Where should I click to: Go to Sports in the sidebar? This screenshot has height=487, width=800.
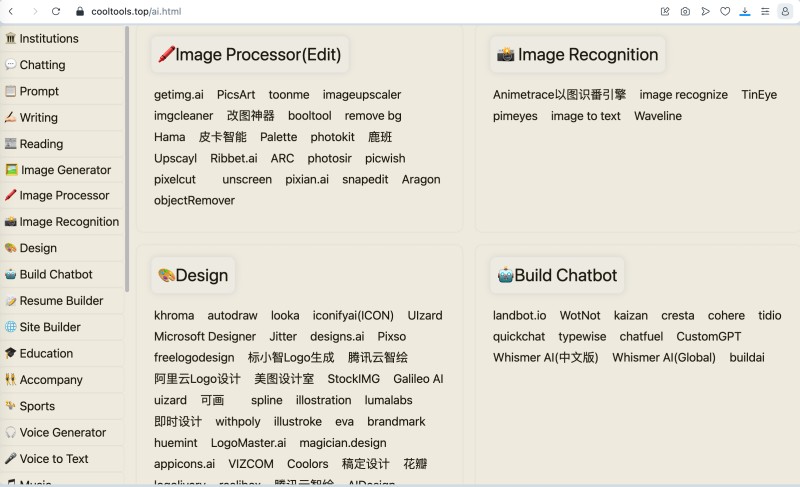tap(62, 406)
